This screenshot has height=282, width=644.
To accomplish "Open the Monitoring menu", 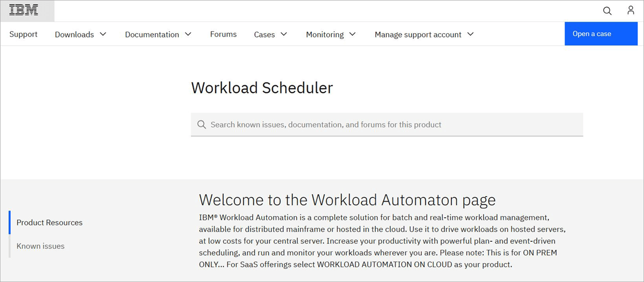I will 325,34.
